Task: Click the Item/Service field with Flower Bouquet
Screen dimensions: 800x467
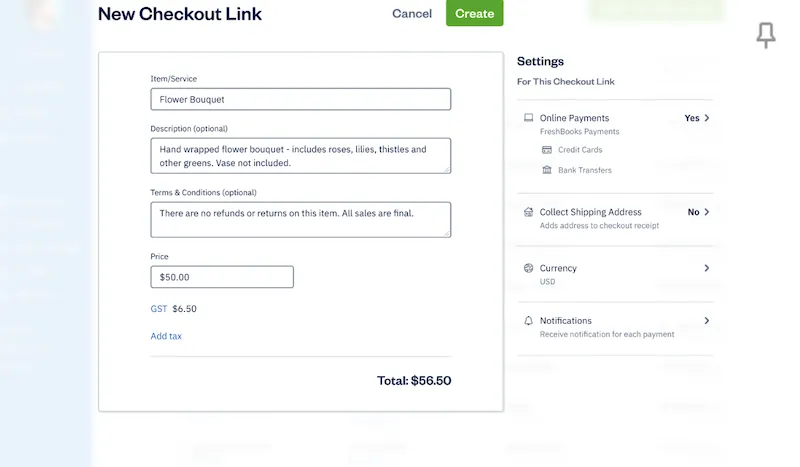Action: coord(300,99)
